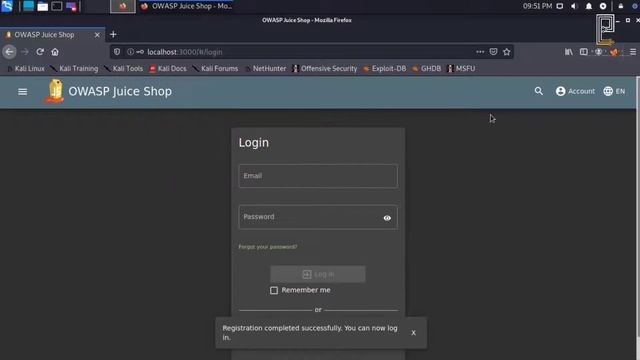Click the OWASP Juice Shop logo

tap(55, 91)
